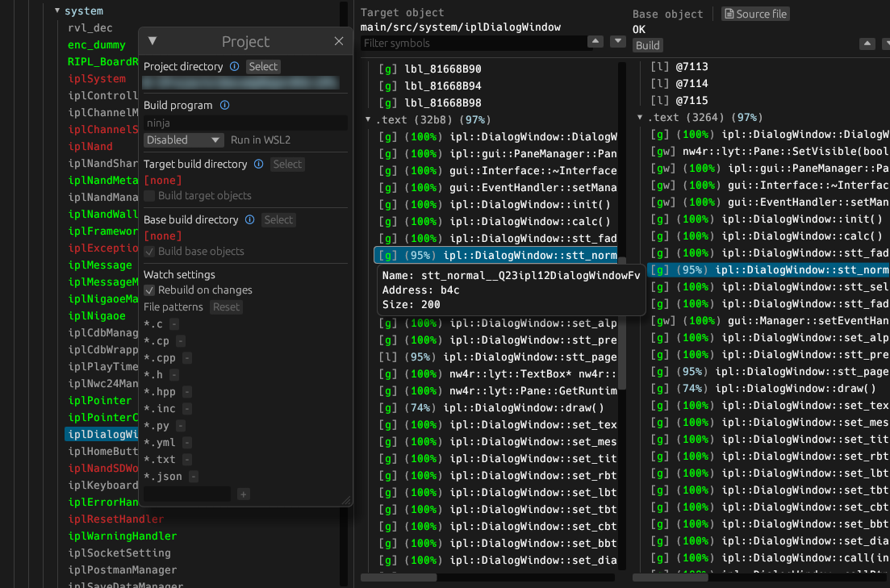The height and width of the screenshot is (588, 890).
Task: Remove the *.cpp file pattern
Action: pos(187,358)
